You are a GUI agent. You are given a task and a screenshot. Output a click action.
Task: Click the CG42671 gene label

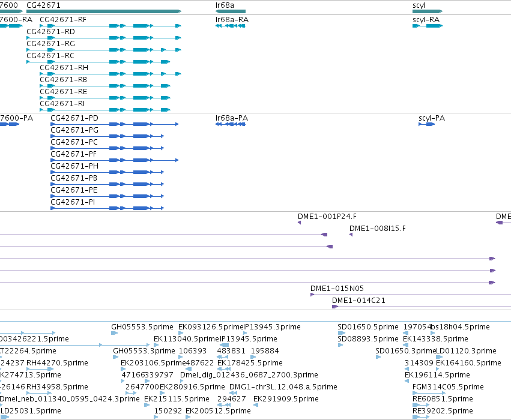click(43, 5)
